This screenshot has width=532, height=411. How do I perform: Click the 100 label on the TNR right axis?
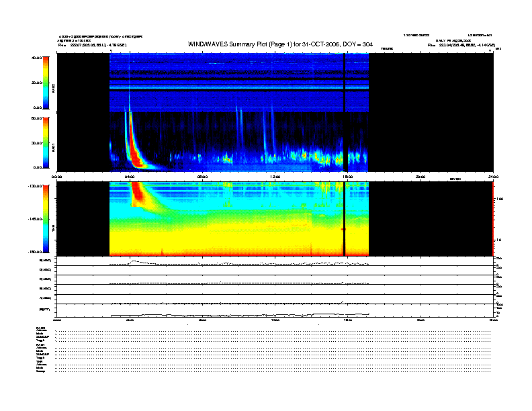click(500, 199)
